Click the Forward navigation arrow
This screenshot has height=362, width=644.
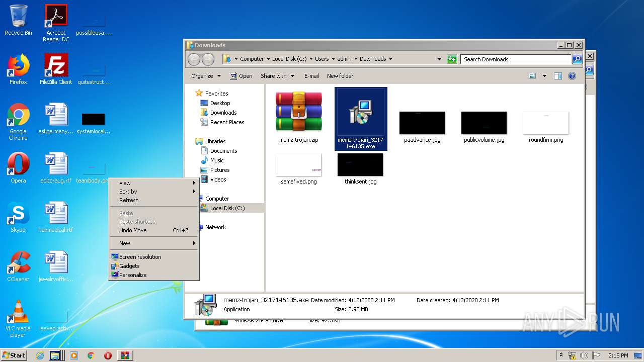coord(208,59)
